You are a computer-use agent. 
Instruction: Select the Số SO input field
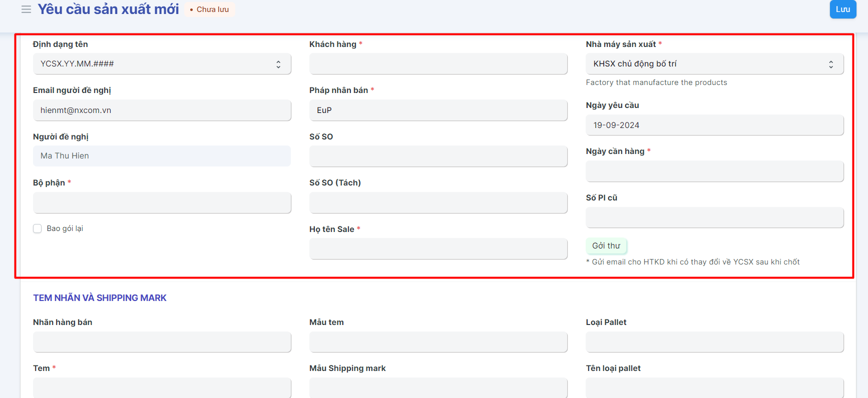[438, 156]
